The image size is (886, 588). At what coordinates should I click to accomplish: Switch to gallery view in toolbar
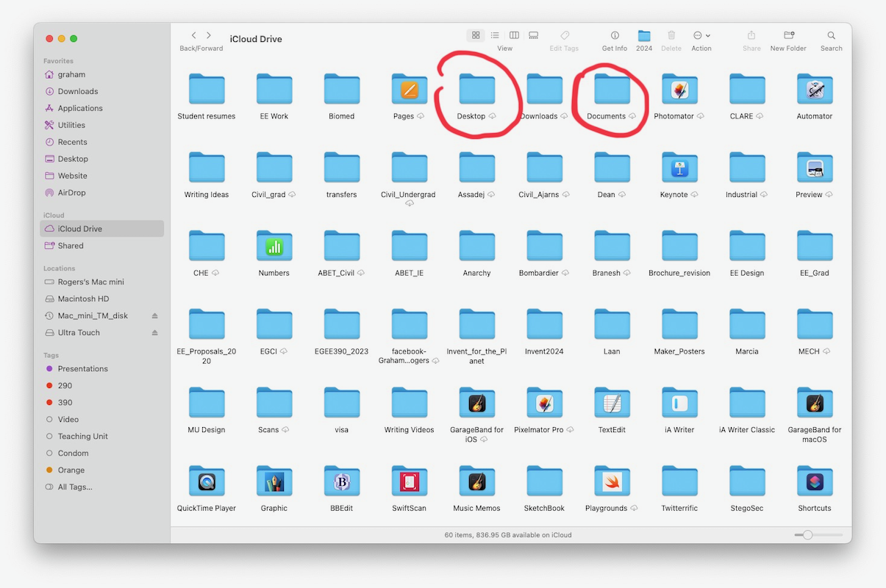(x=534, y=35)
